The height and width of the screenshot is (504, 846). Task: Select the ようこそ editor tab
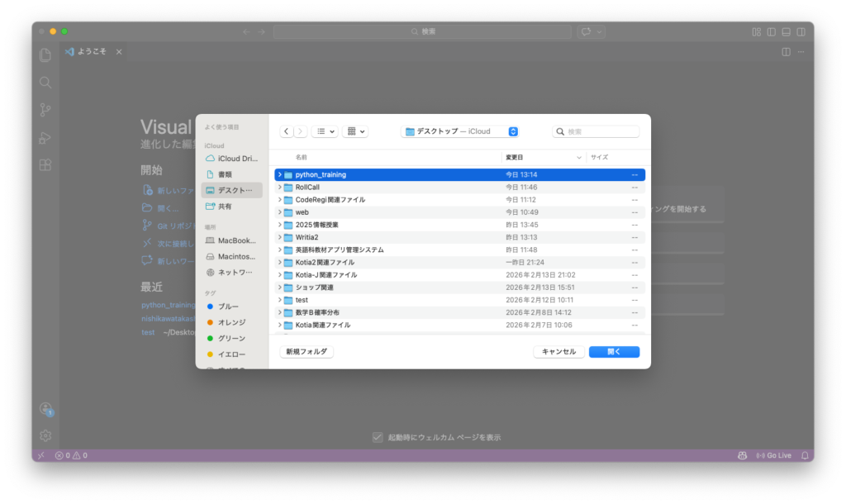point(87,51)
